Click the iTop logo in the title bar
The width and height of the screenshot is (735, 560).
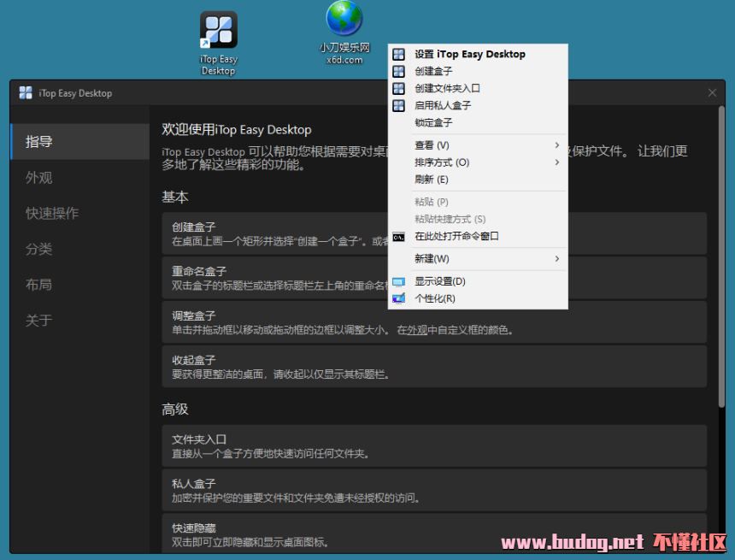(x=26, y=93)
